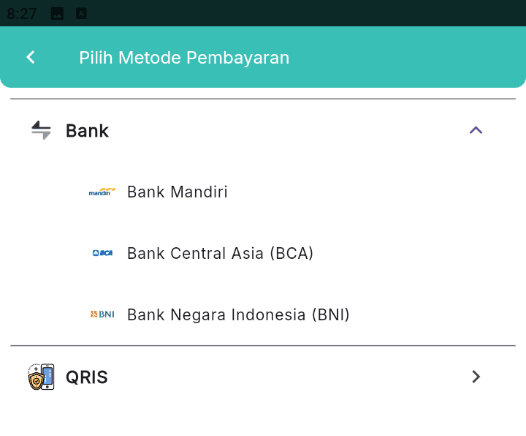Click the status bar clock

(21, 14)
